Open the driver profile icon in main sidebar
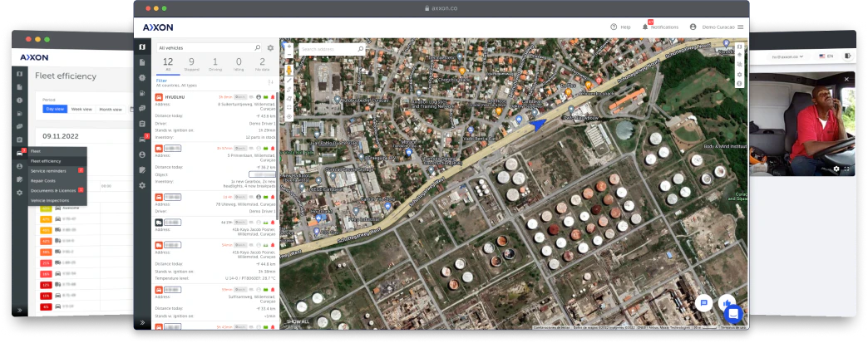The width and height of the screenshot is (868, 343). [142, 154]
